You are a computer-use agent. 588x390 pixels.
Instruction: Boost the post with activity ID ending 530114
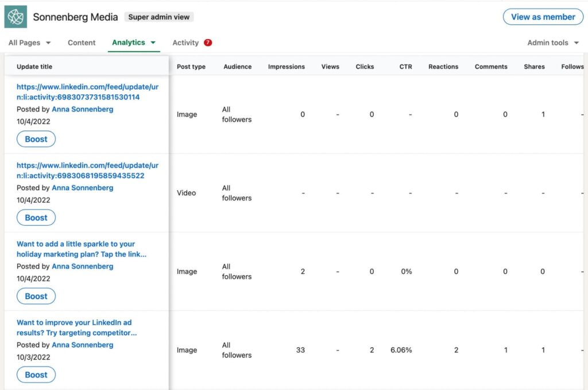point(36,139)
